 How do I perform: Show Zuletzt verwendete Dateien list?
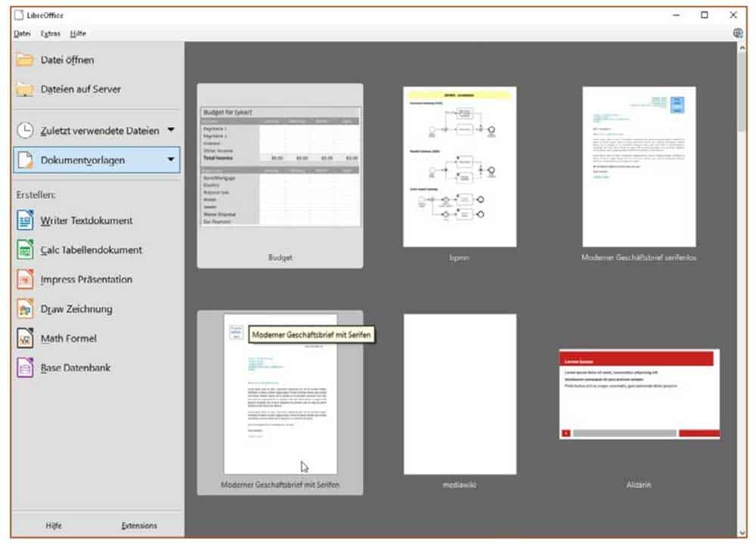97,130
